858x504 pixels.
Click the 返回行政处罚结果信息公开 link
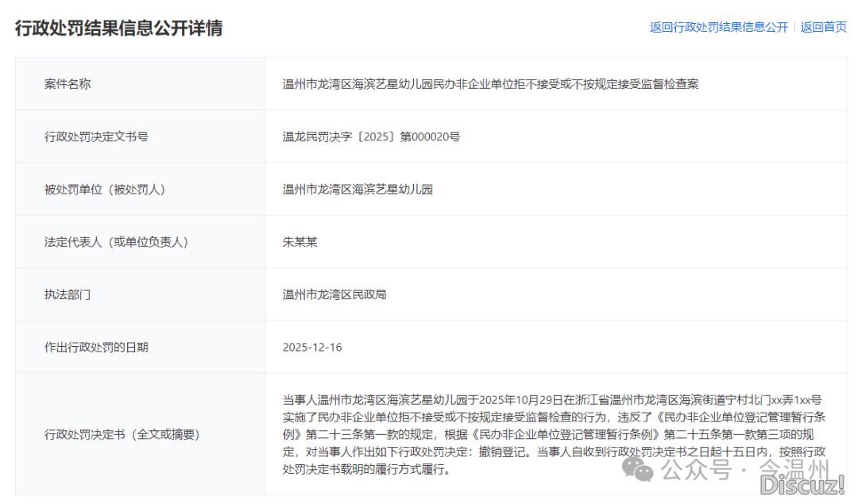(x=718, y=27)
